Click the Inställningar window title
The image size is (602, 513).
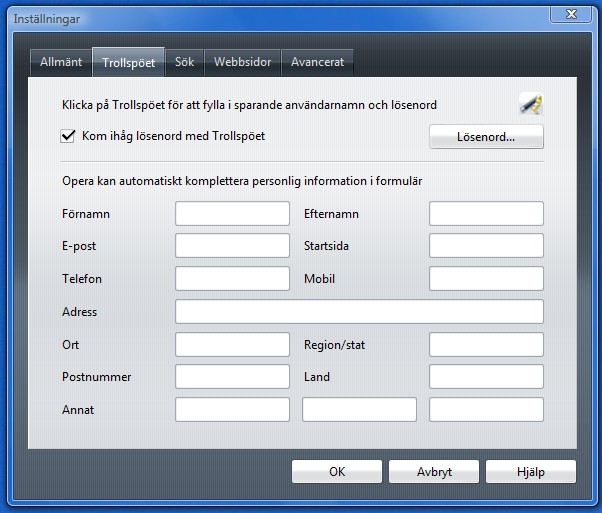pos(47,19)
